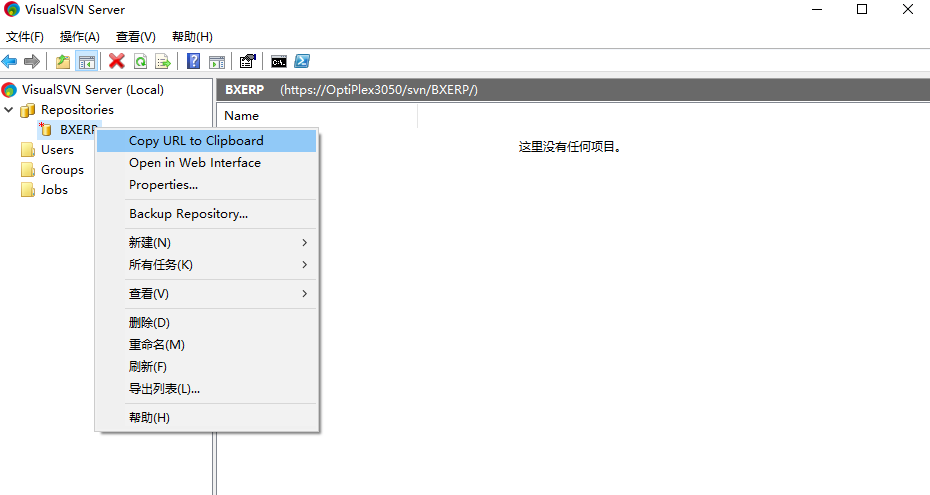Click the Forward arrow toolbar icon

pyautogui.click(x=31, y=61)
